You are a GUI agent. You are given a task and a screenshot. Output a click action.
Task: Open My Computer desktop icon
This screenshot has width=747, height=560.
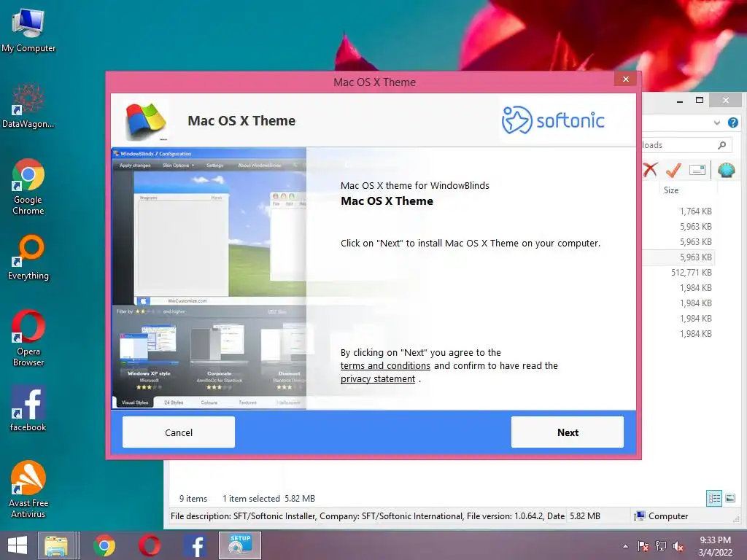click(28, 29)
